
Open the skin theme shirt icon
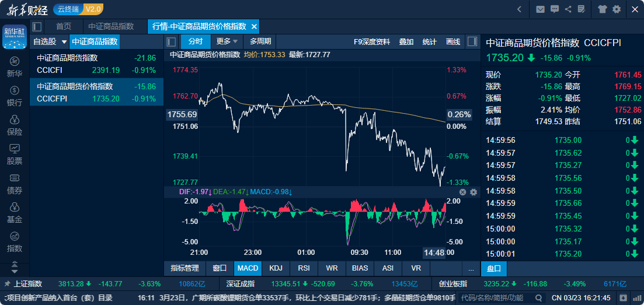click(x=603, y=9)
